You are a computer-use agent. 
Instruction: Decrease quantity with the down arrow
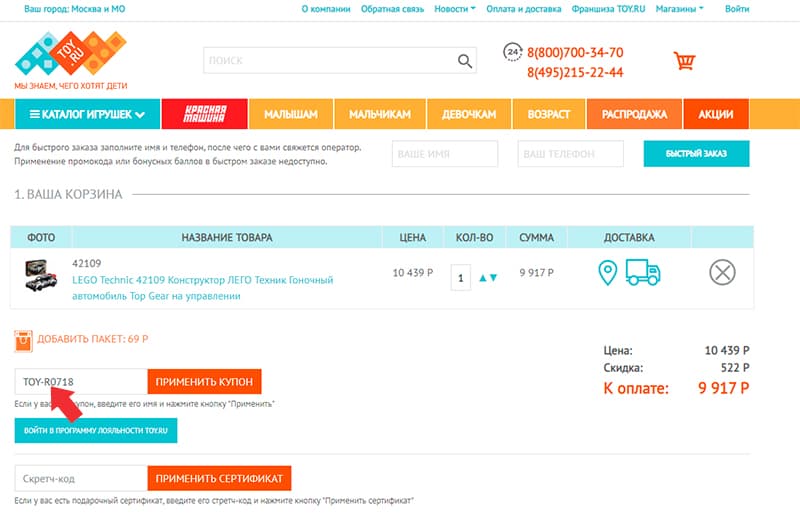[x=493, y=278]
